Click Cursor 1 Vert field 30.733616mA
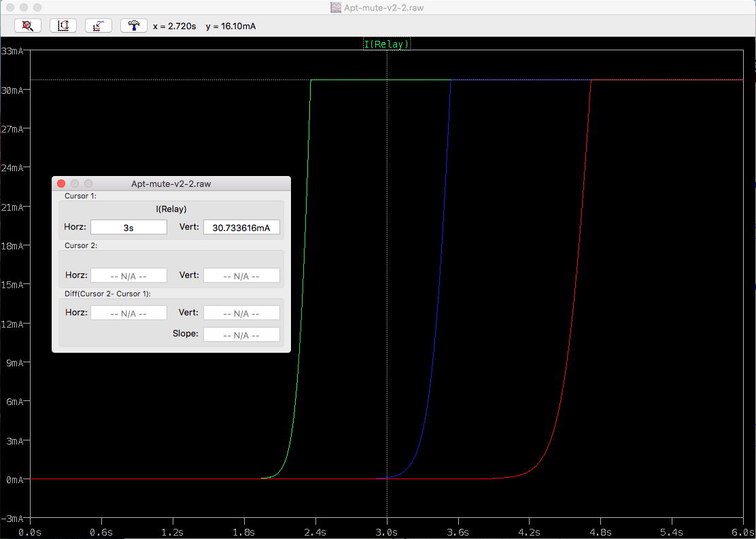Screen dimensions: 756x539 click(x=241, y=227)
